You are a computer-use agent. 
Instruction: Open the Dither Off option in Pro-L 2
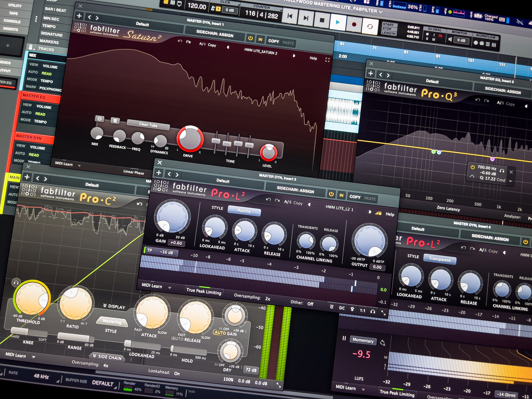click(x=302, y=303)
